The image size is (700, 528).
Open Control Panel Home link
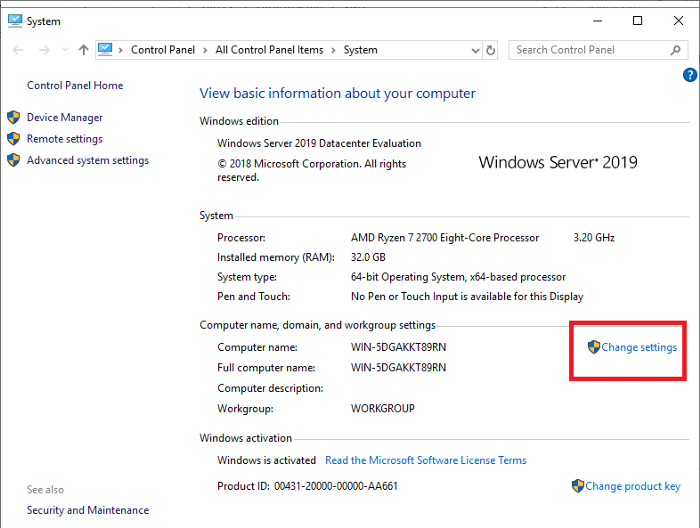click(x=75, y=85)
